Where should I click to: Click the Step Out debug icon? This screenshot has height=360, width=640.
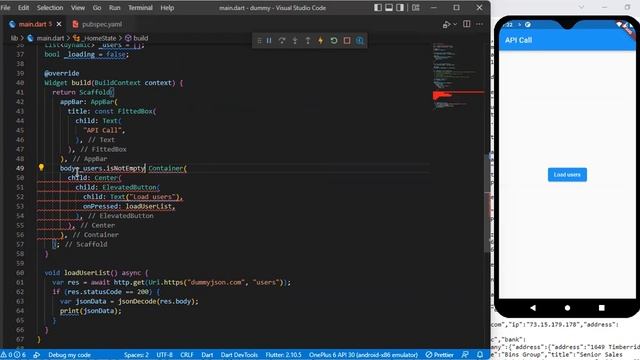[308, 40]
